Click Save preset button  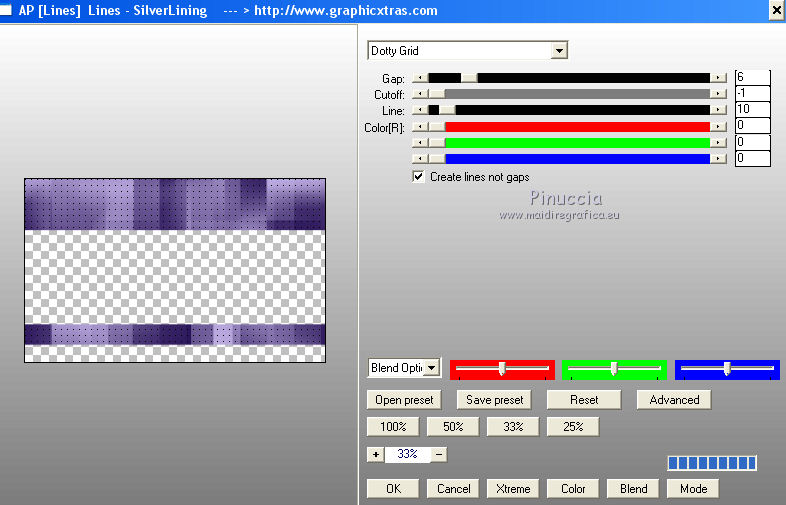coord(494,400)
